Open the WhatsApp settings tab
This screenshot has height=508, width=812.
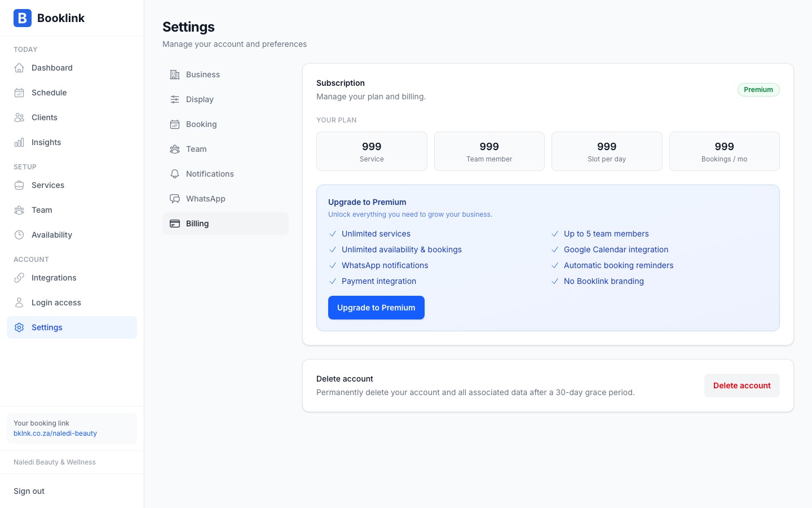(x=226, y=199)
